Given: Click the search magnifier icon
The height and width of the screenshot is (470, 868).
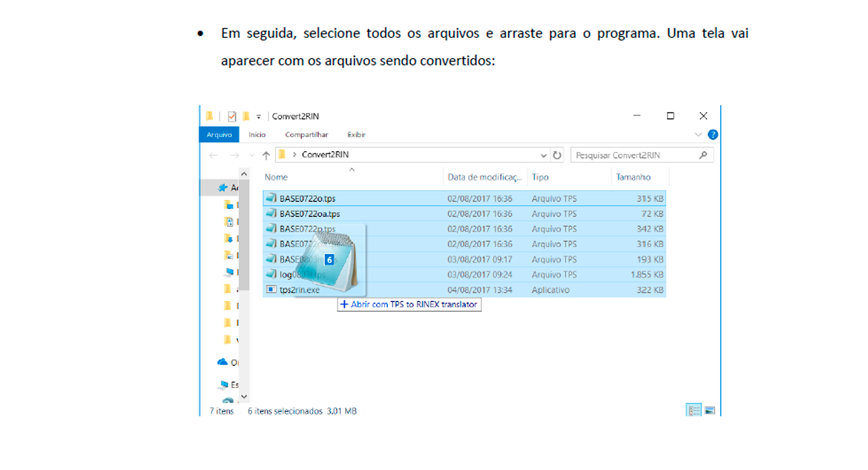Looking at the screenshot, I should pos(703,155).
